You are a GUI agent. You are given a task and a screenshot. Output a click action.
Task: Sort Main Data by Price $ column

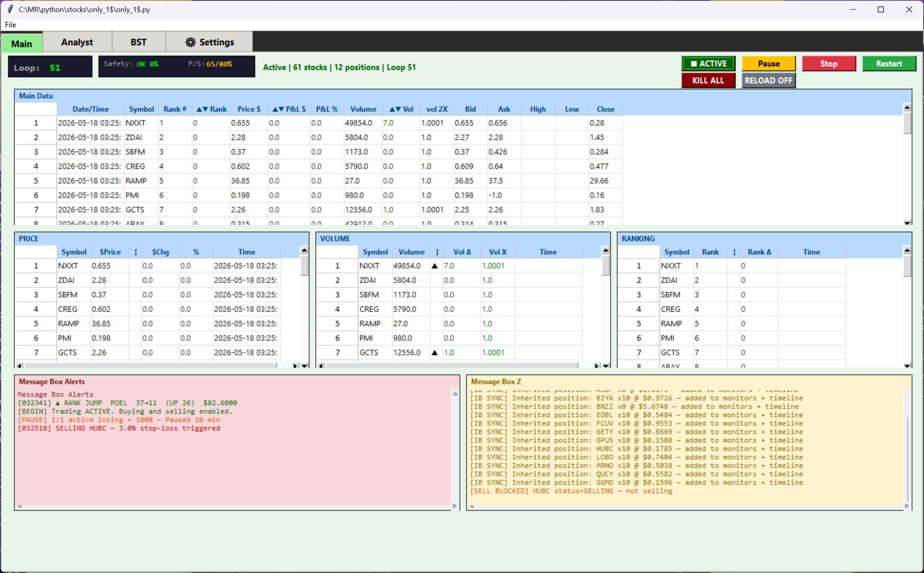tap(249, 109)
